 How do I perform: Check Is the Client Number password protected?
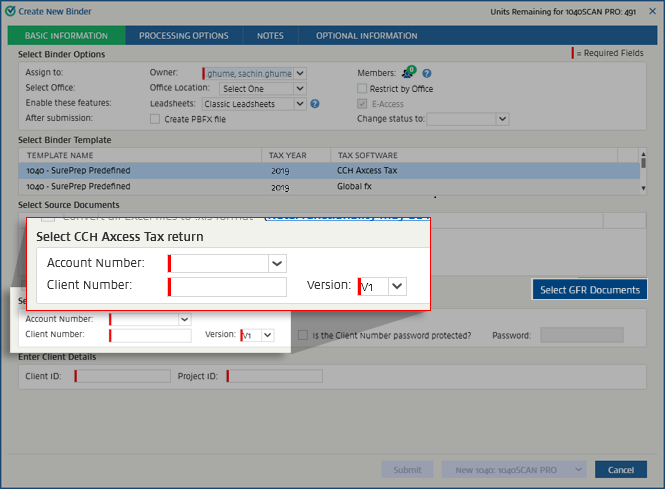pyautogui.click(x=303, y=335)
